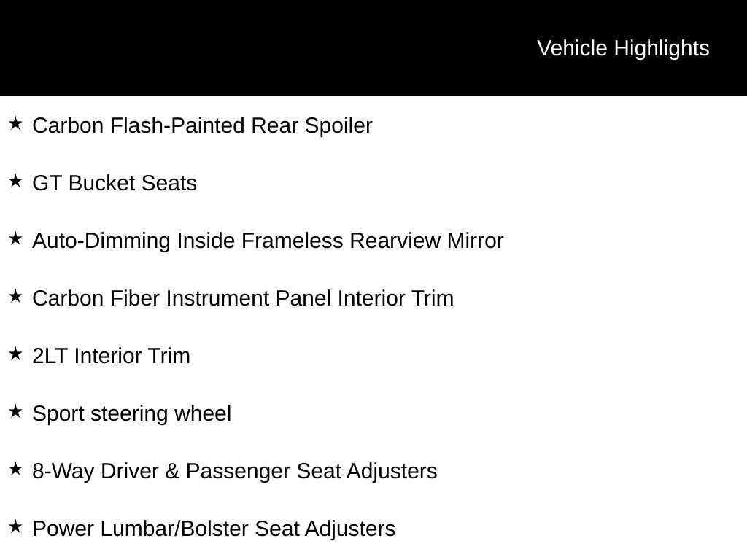This screenshot has width=747, height=560.
Task: Click the star next to Sport steering wheel
Action: click(x=15, y=412)
